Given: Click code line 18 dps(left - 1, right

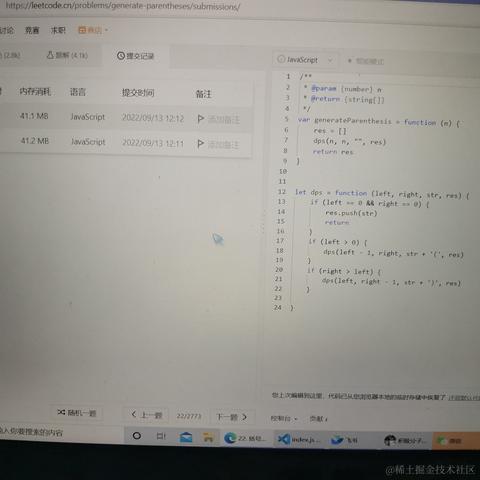Looking at the screenshot, I should pyautogui.click(x=393, y=253).
